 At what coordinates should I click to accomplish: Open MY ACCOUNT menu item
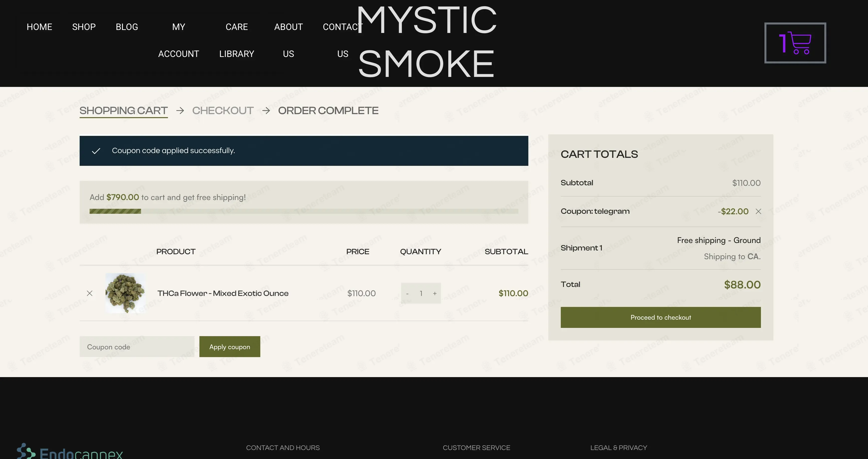coord(179,40)
